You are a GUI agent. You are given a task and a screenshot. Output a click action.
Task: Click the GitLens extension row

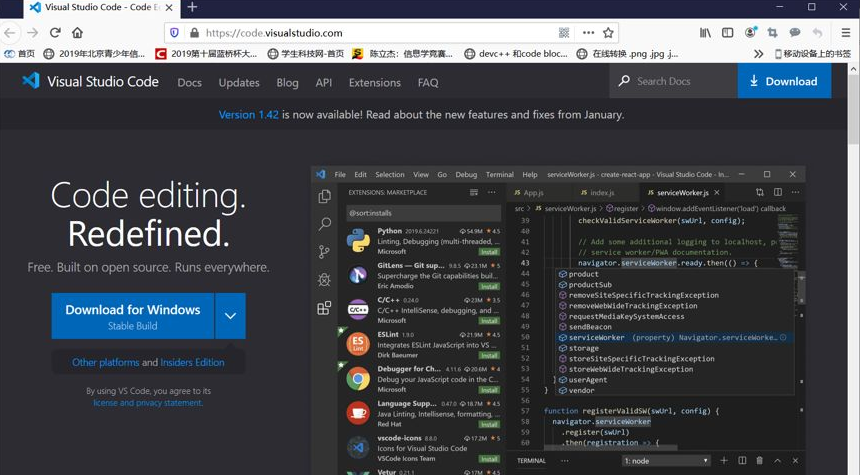423,275
